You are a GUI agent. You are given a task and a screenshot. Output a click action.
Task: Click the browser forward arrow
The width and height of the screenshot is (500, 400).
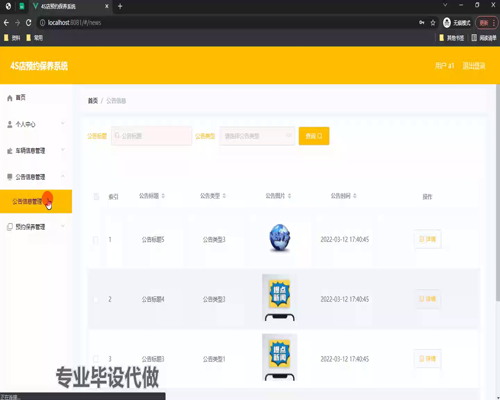tap(17, 23)
